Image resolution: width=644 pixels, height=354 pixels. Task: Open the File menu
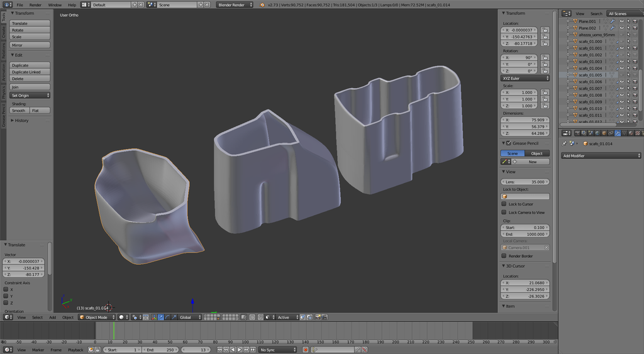19,5
